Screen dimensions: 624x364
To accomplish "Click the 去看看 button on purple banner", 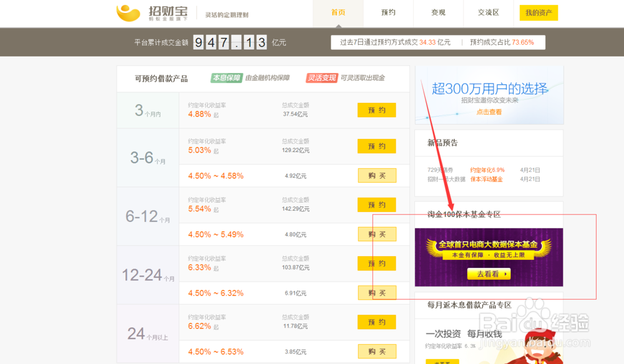I will [489, 274].
